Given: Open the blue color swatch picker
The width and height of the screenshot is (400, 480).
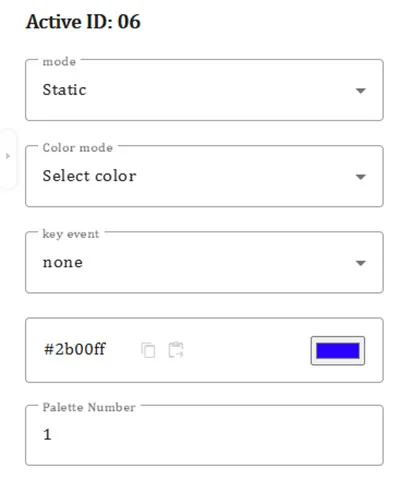Looking at the screenshot, I should point(338,351).
